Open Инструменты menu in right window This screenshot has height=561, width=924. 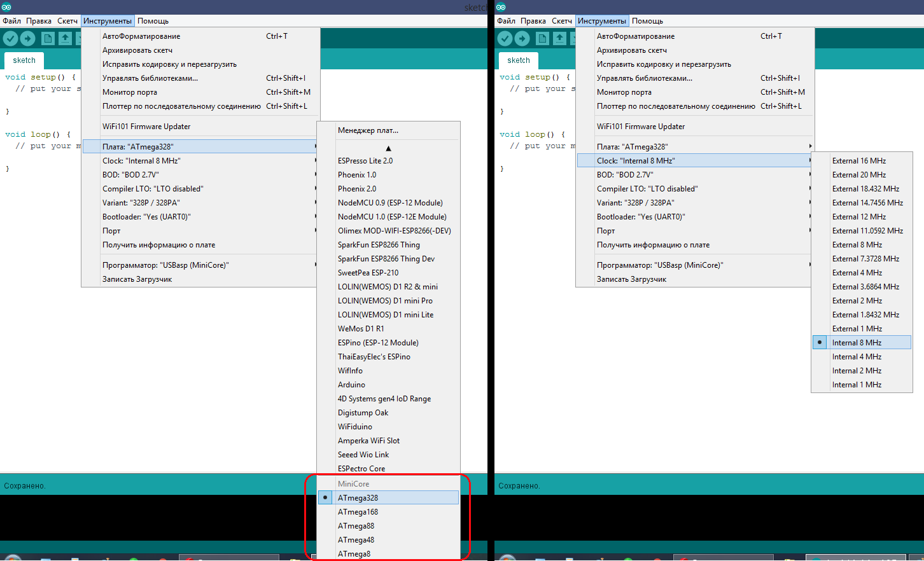tap(602, 21)
